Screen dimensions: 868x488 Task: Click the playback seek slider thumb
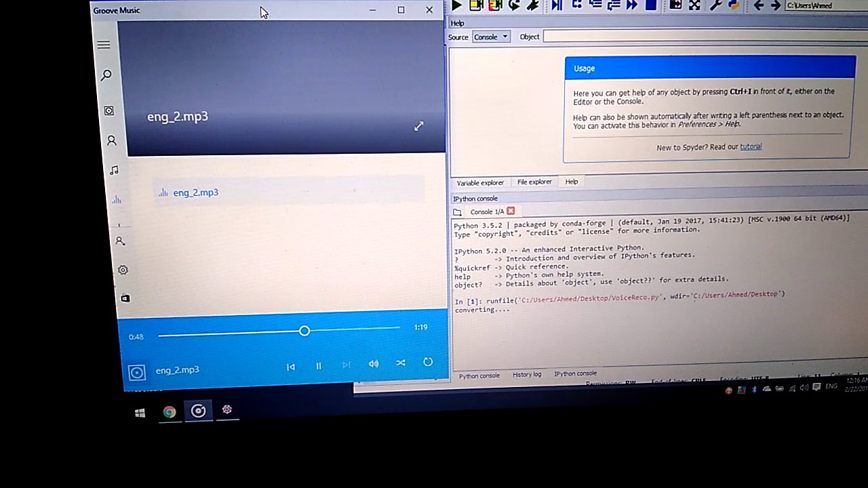[304, 331]
